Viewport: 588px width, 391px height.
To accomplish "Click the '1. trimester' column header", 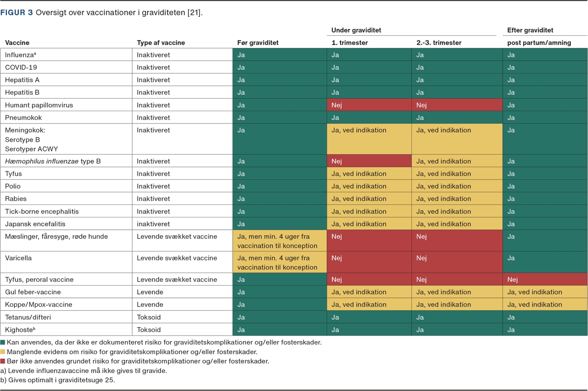I will [349, 43].
